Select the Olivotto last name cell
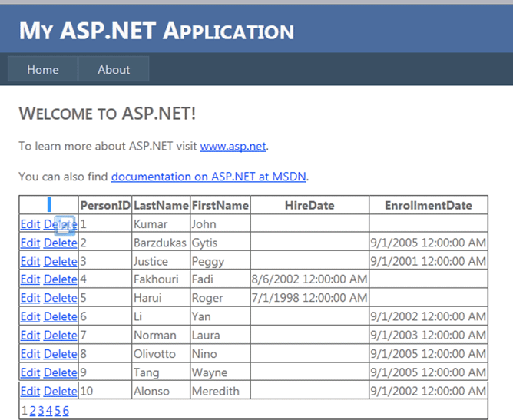 pyautogui.click(x=161, y=354)
